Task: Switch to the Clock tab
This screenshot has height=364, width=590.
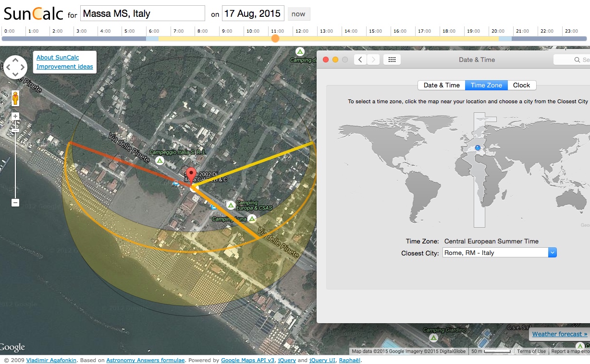Action: point(521,85)
